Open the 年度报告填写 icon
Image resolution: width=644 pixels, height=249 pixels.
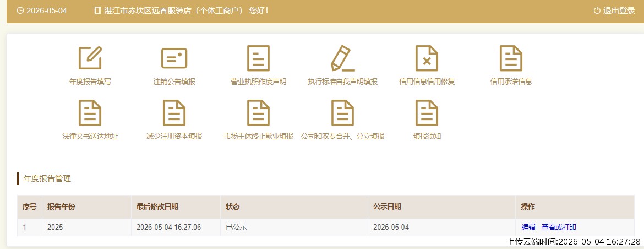click(90, 58)
